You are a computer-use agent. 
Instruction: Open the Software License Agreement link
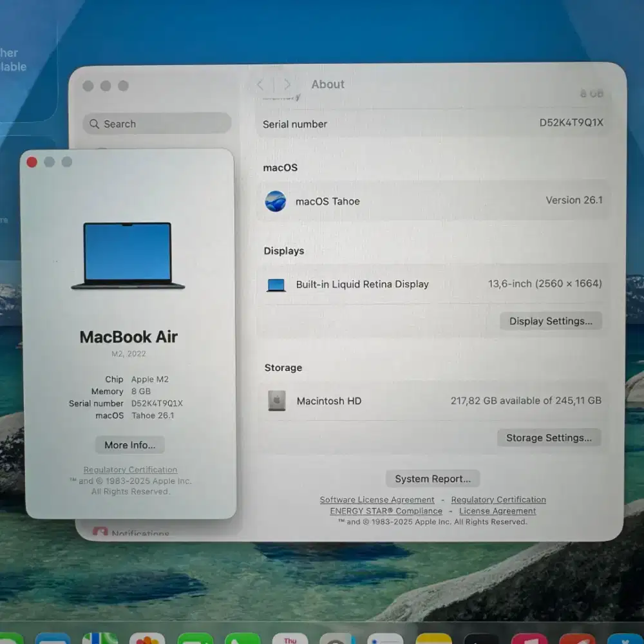click(x=377, y=500)
